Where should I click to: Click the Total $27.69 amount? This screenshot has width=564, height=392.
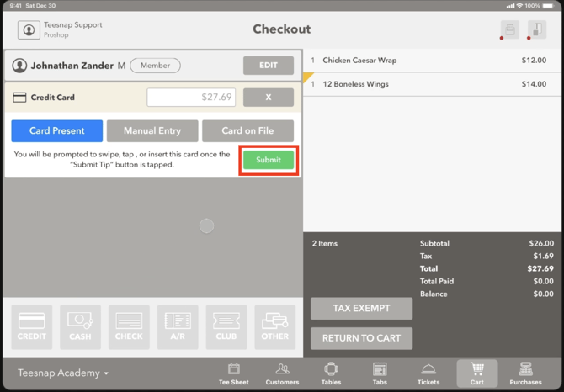coord(540,268)
